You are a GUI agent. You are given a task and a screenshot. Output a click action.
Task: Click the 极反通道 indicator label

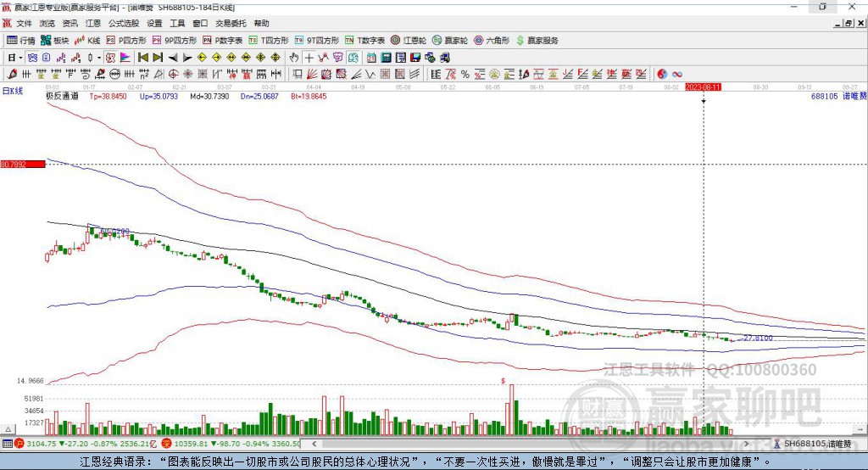62,97
